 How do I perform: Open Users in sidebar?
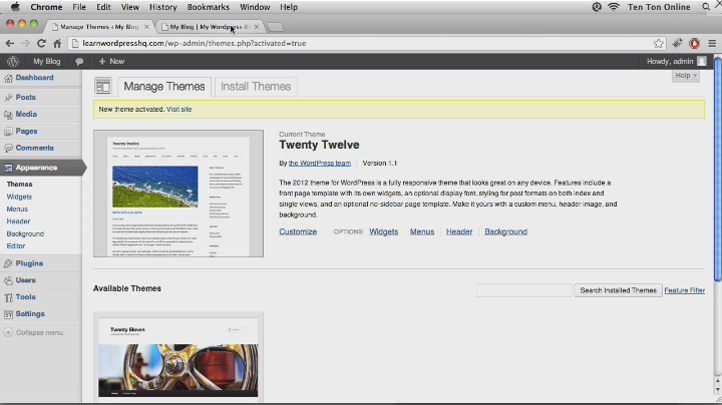(25, 280)
